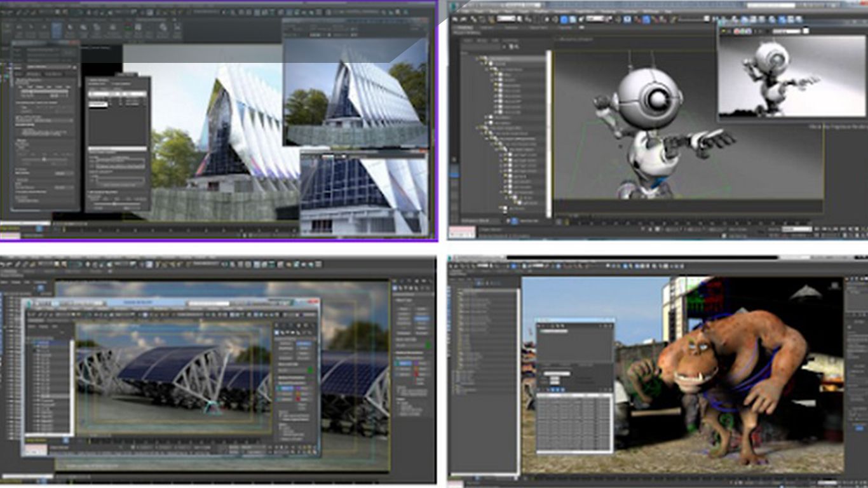Viewport: 868px width, 488px height.
Task: Click the Clone rendered frame button
Action: (729, 31)
